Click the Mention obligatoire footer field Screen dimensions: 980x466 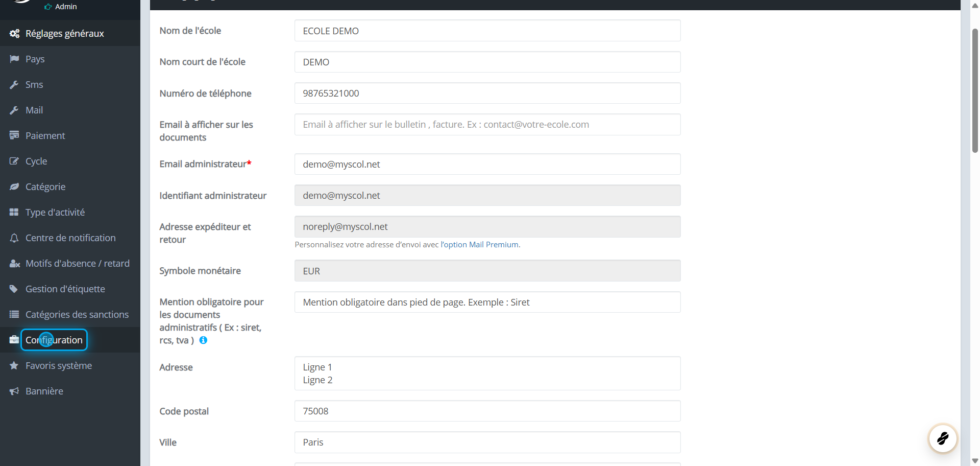[x=487, y=302]
